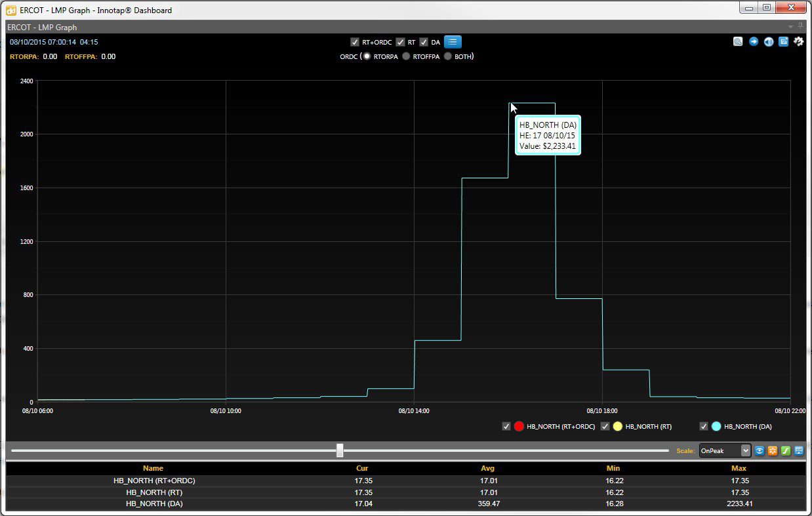Select the BOTH radio option
The height and width of the screenshot is (516, 812).
coord(448,56)
